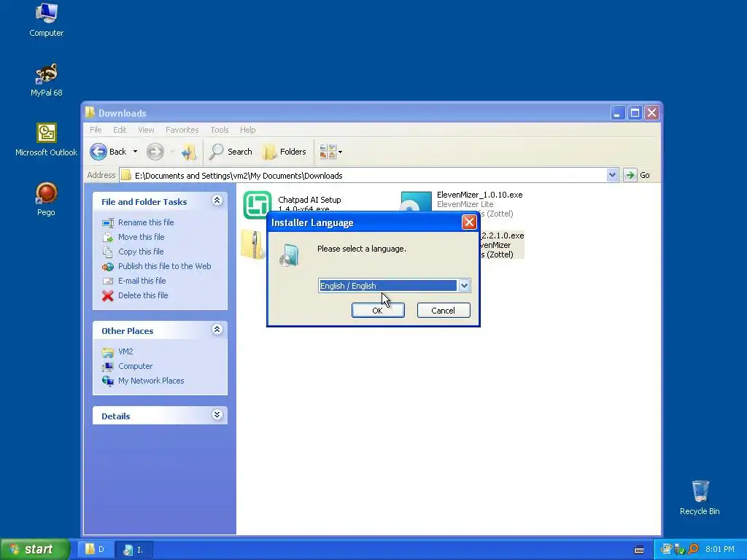Click Delete this file

pyautogui.click(x=143, y=295)
